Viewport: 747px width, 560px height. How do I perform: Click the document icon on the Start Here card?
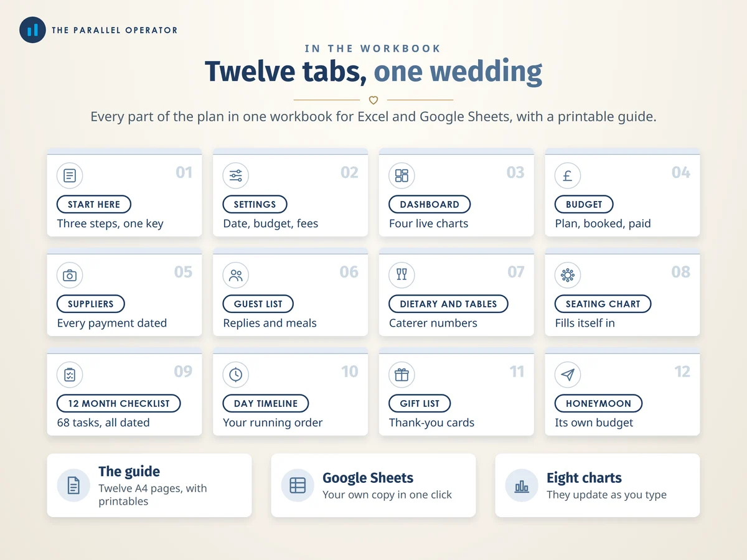click(x=70, y=175)
